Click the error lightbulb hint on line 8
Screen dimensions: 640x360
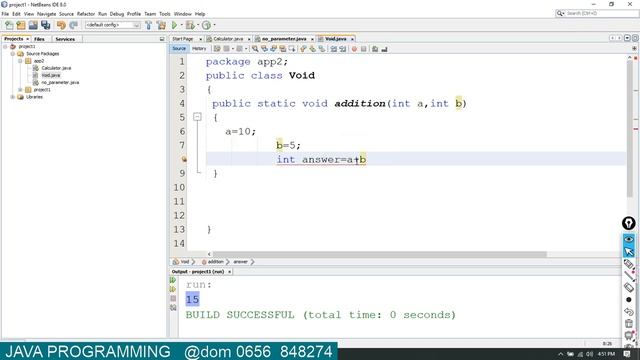click(184, 160)
